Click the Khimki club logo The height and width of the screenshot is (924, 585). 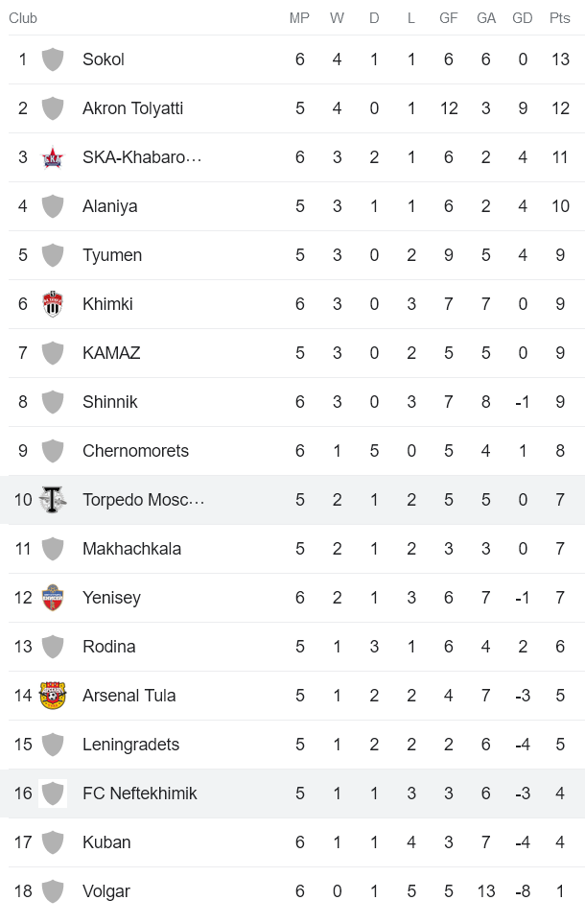tap(53, 303)
